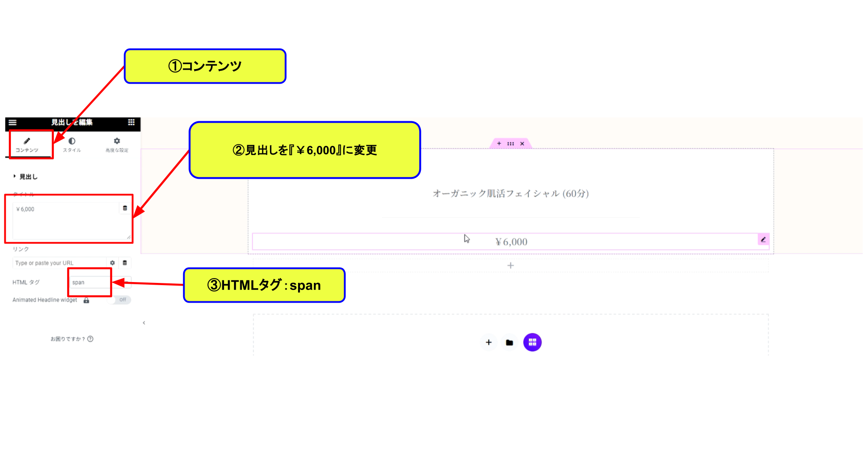Open the 高度な設定 tab

pyautogui.click(x=117, y=145)
